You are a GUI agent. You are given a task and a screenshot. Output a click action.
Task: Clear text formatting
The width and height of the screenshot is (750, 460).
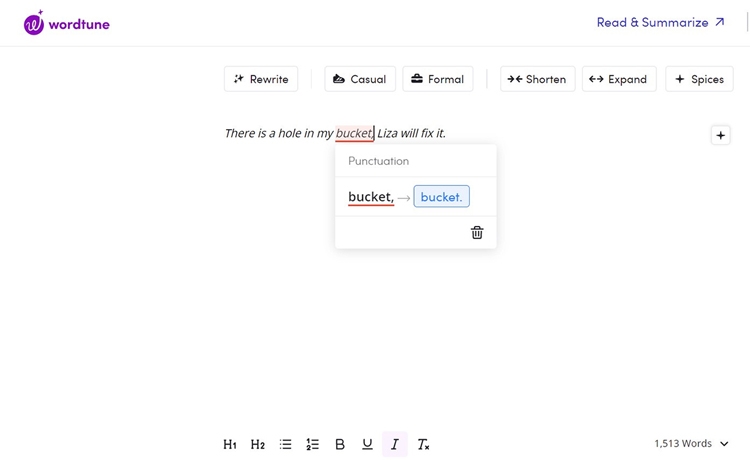423,444
